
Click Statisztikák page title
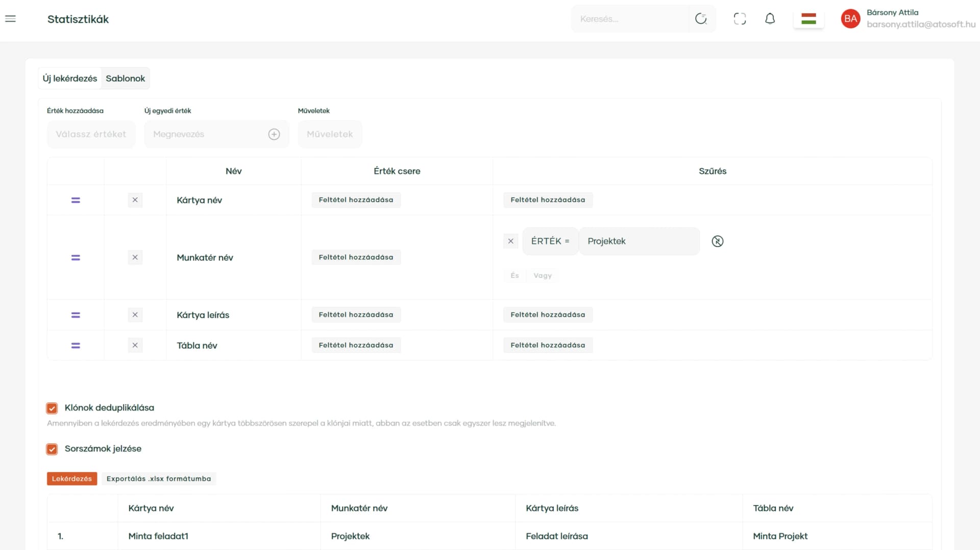click(x=78, y=19)
